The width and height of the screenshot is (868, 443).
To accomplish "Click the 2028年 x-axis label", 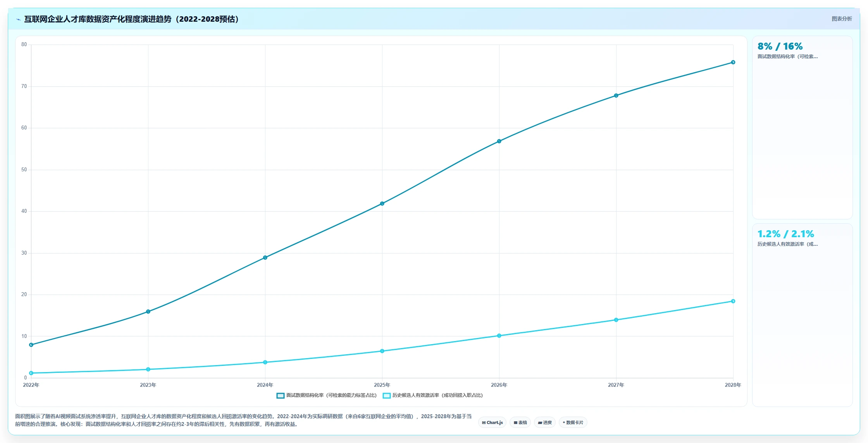I will click(x=733, y=385).
